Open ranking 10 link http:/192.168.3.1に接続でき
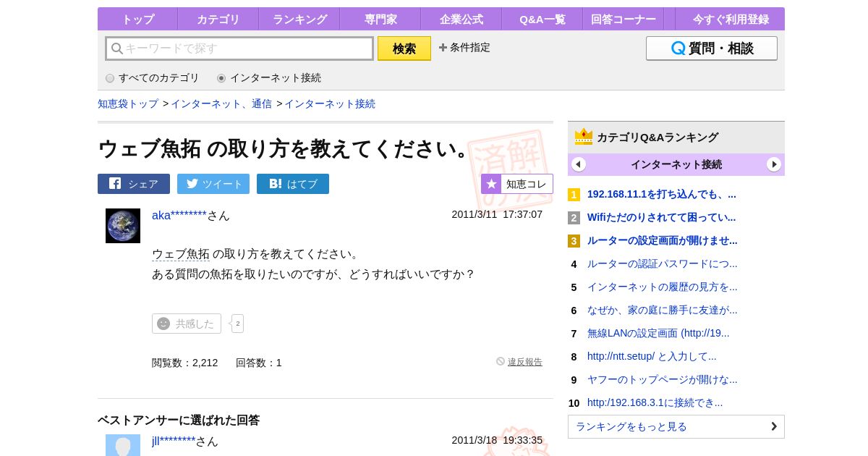The image size is (868, 456). pyautogui.click(x=655, y=402)
